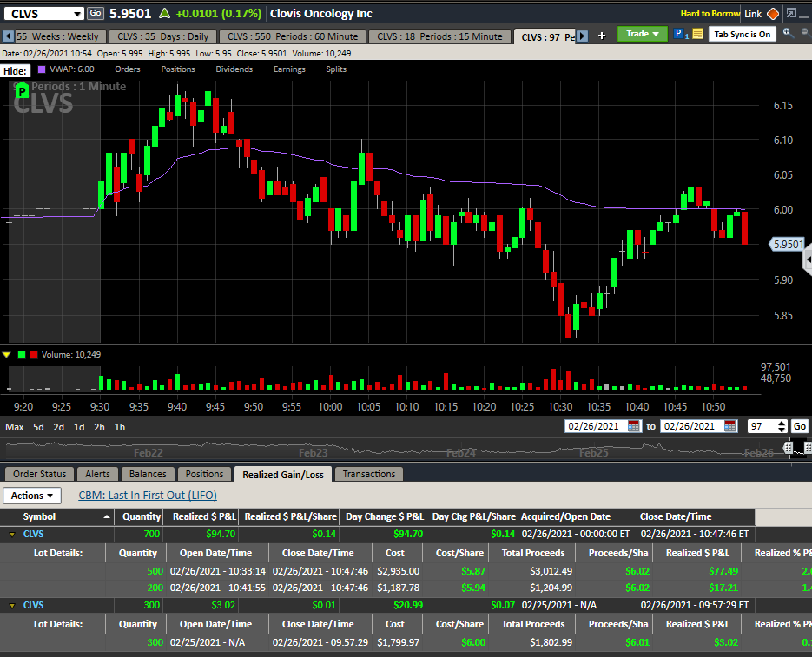The height and width of the screenshot is (657, 812).
Task: Click the yellow notes icon beside Trade
Action: (697, 35)
